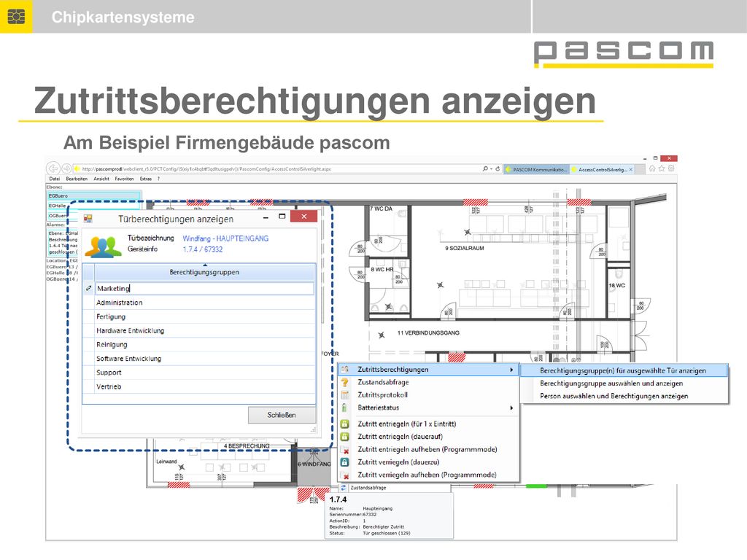Select the Hardware Entwicklung group row
Image resolution: width=747 pixels, height=560 pixels.
click(199, 330)
